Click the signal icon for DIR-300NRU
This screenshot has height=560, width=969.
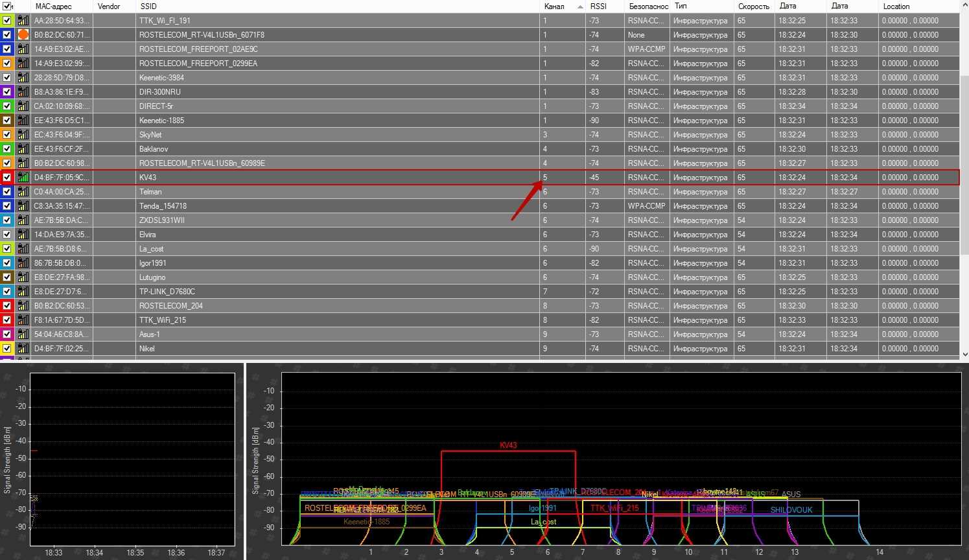click(x=23, y=92)
